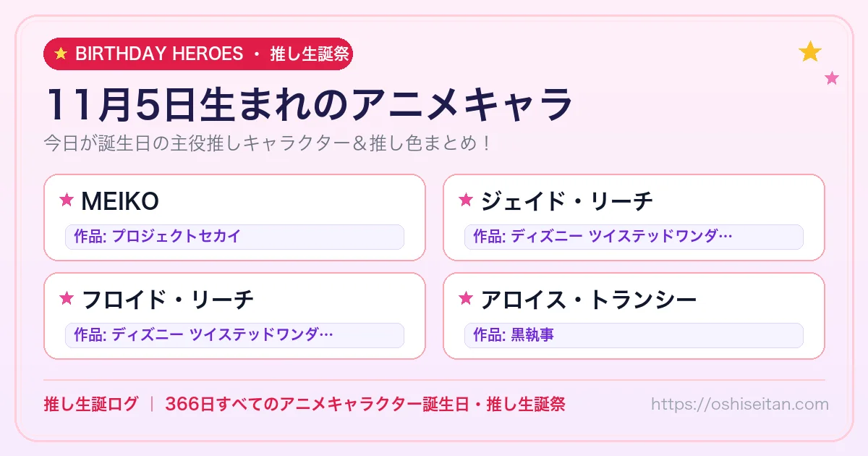Visit the https://oshiseitan.com link
The image size is (868, 456).
coord(740,404)
